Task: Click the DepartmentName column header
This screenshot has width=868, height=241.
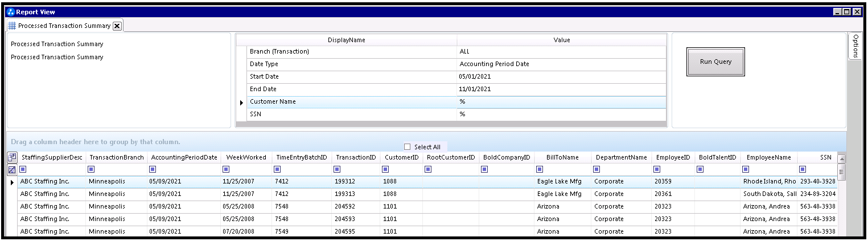Action: pos(622,157)
